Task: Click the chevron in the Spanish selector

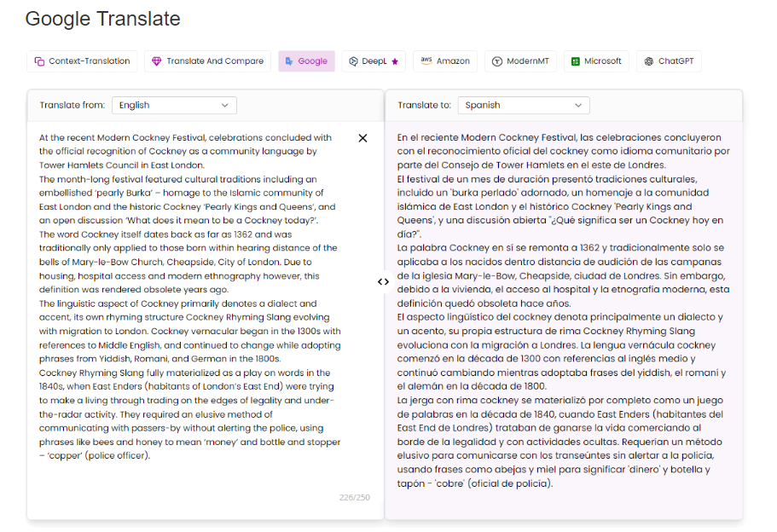Action: point(577,105)
